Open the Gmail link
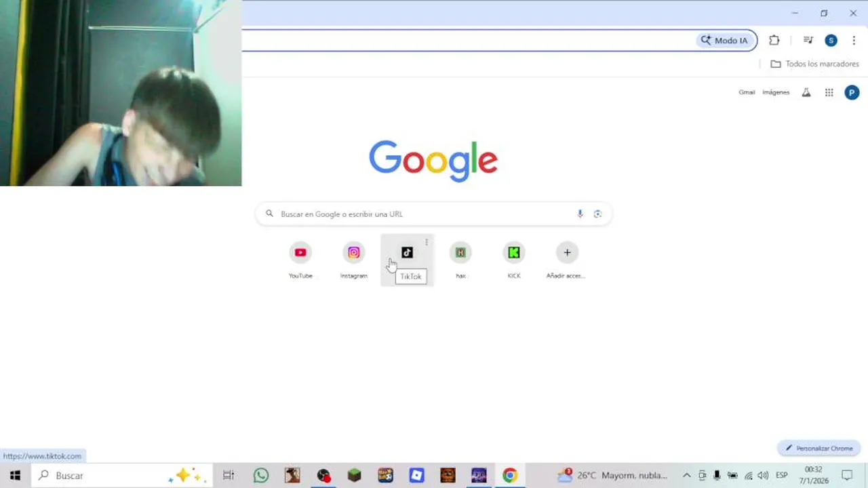Screen dimensions: 868x488 [747, 92]
